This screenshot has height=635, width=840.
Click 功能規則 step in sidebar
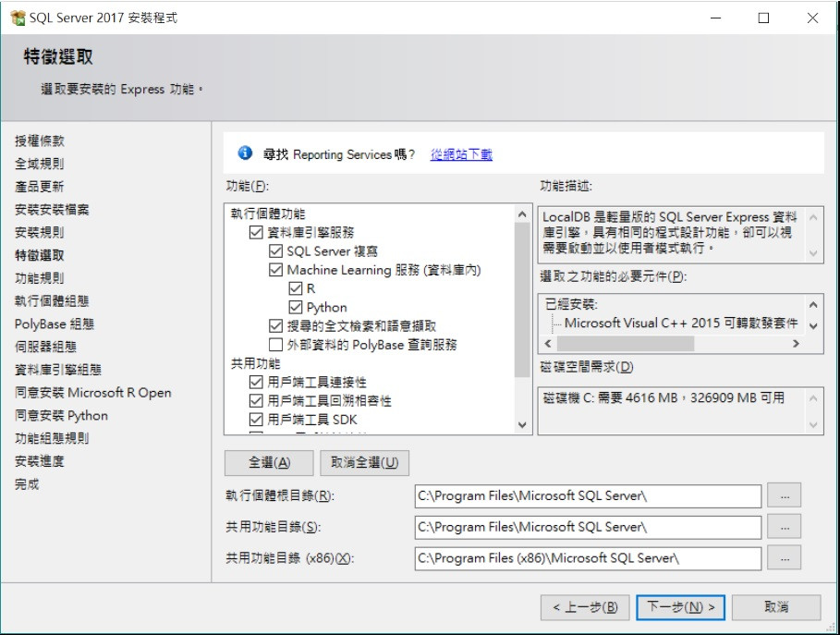pyautogui.click(x=40, y=278)
